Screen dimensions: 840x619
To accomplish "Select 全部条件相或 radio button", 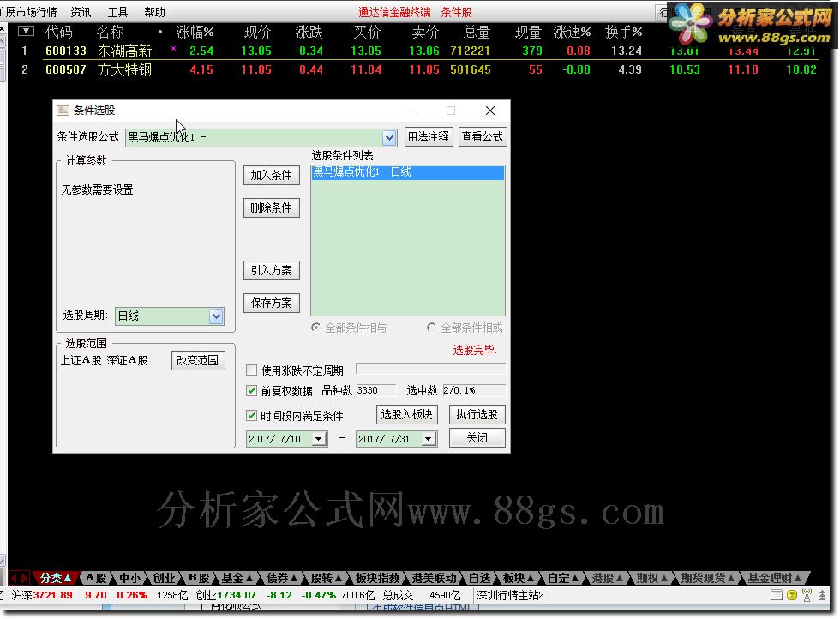I will point(431,327).
